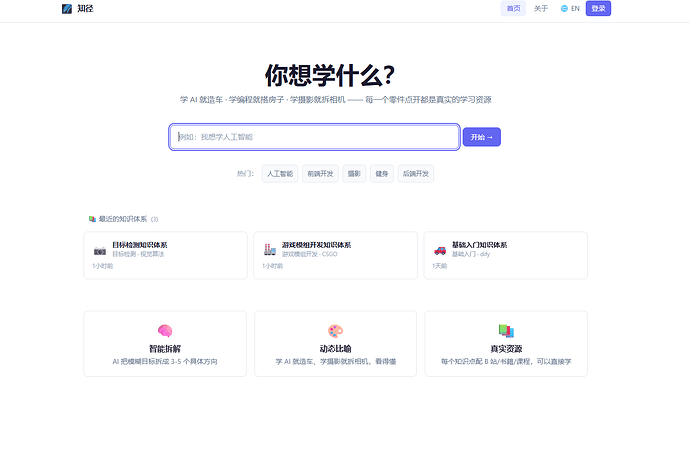Click the 每个知识点配 B 站 description text
The width and height of the screenshot is (690, 476).
pyautogui.click(x=506, y=362)
